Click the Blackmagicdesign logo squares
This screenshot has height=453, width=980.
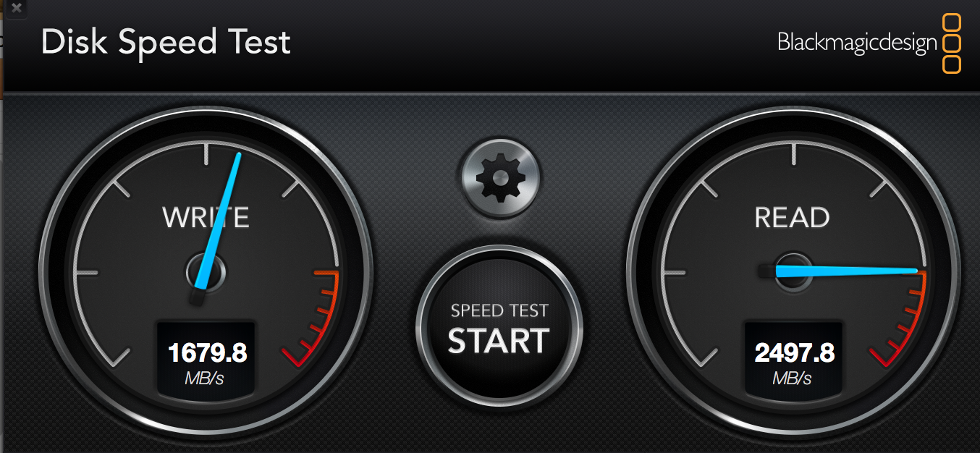point(952,43)
